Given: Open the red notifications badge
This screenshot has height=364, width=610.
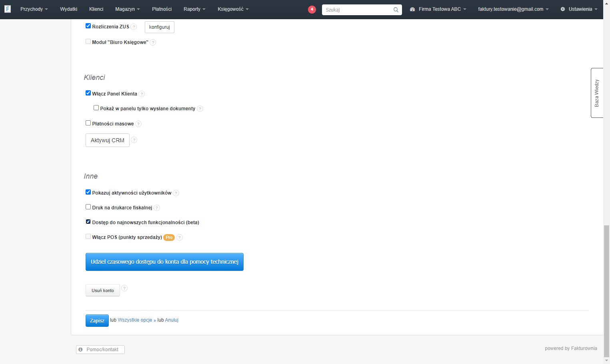Looking at the screenshot, I should click(312, 9).
